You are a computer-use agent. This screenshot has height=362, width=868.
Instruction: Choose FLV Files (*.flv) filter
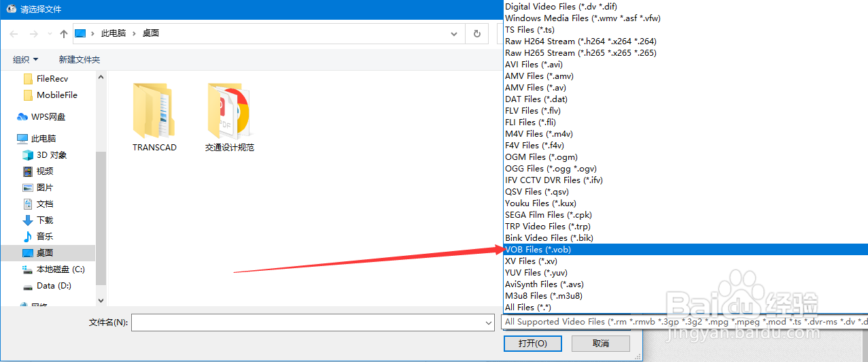686,110
